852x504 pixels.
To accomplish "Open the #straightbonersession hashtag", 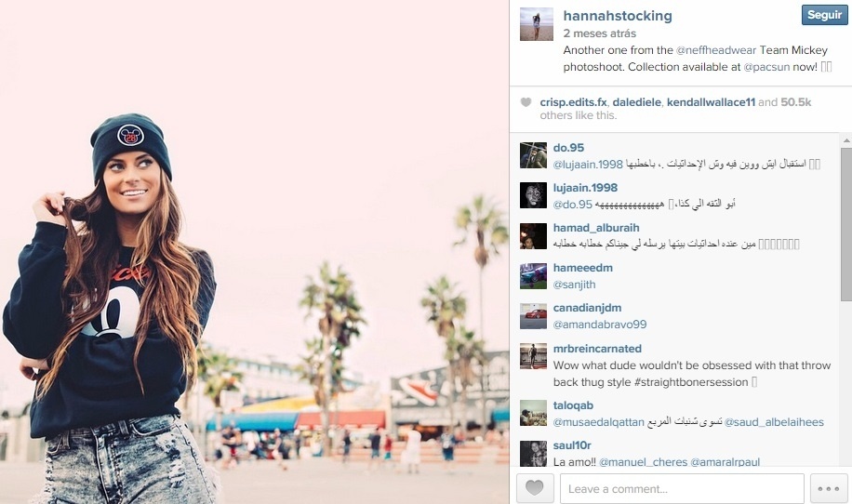I will [x=690, y=382].
